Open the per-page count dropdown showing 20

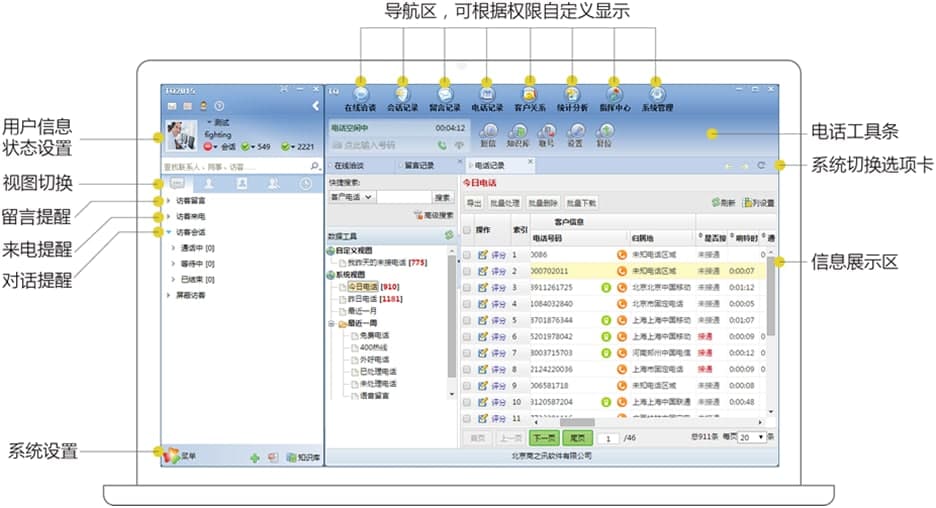[x=755, y=437]
